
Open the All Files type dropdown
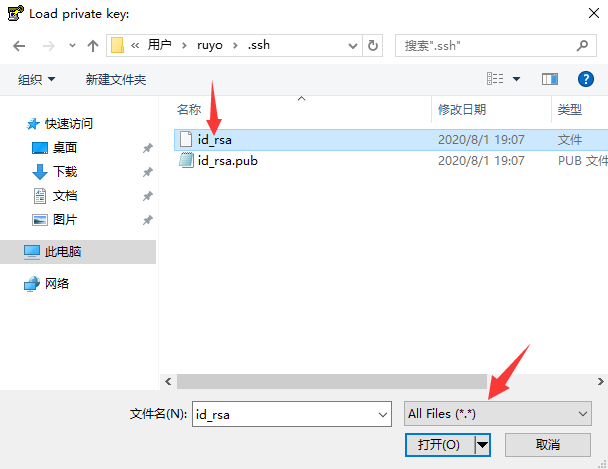tap(497, 414)
